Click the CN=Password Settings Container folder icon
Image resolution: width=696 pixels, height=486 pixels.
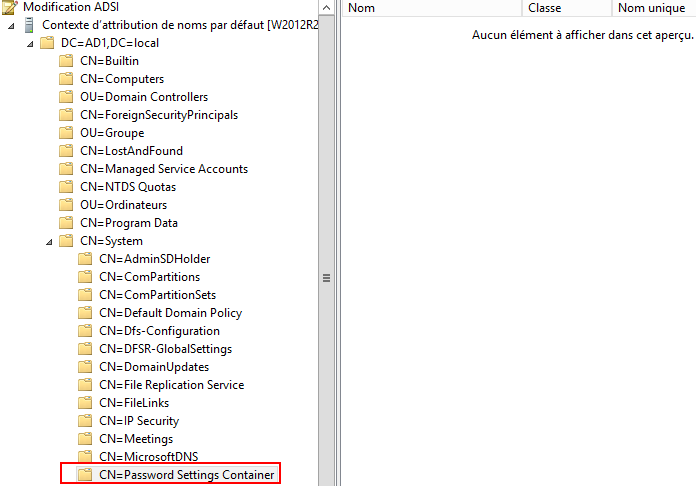(x=85, y=475)
